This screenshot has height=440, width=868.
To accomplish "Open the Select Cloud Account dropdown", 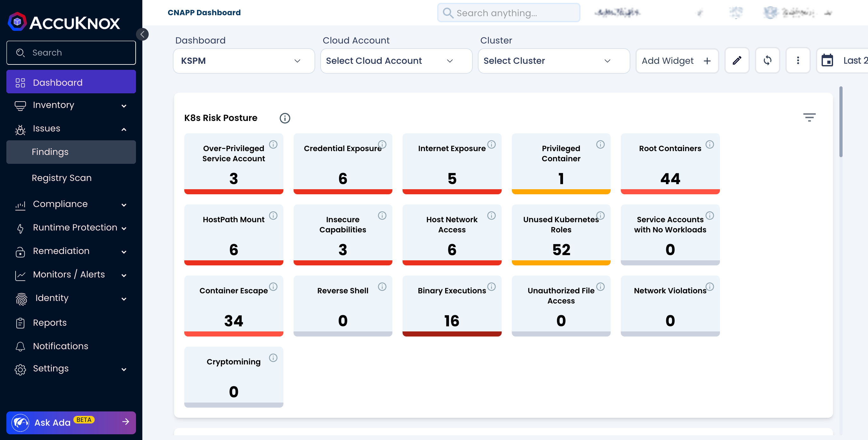I will click(x=396, y=61).
